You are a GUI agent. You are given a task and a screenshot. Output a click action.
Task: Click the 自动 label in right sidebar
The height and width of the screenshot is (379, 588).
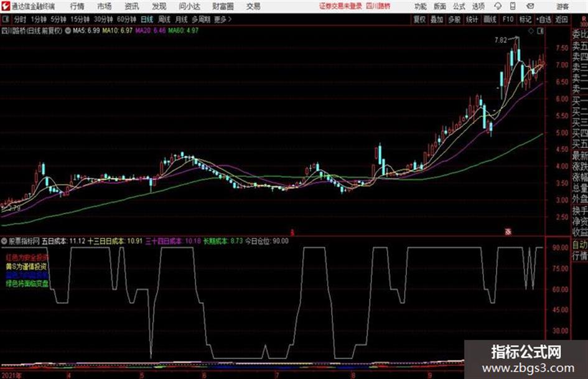click(x=579, y=245)
